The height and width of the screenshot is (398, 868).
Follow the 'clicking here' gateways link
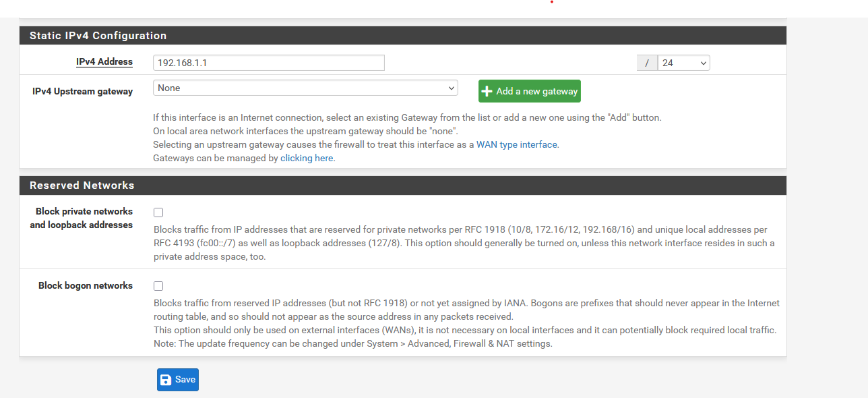[307, 158]
